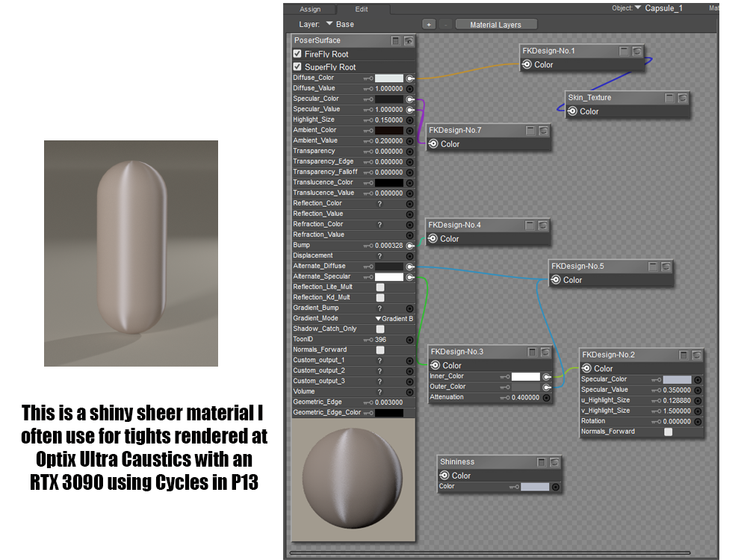Collapse FKDesign-No.7 node
The height and width of the screenshot is (560, 747).
click(x=530, y=131)
